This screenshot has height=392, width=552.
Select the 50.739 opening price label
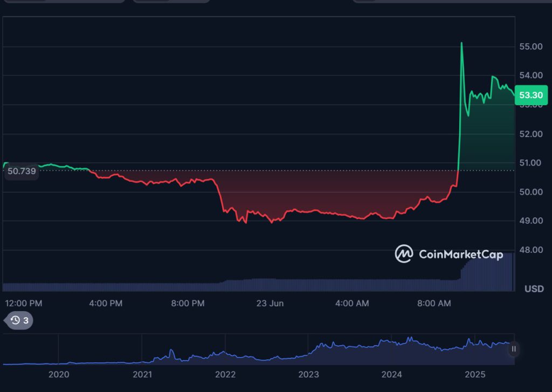(22, 171)
